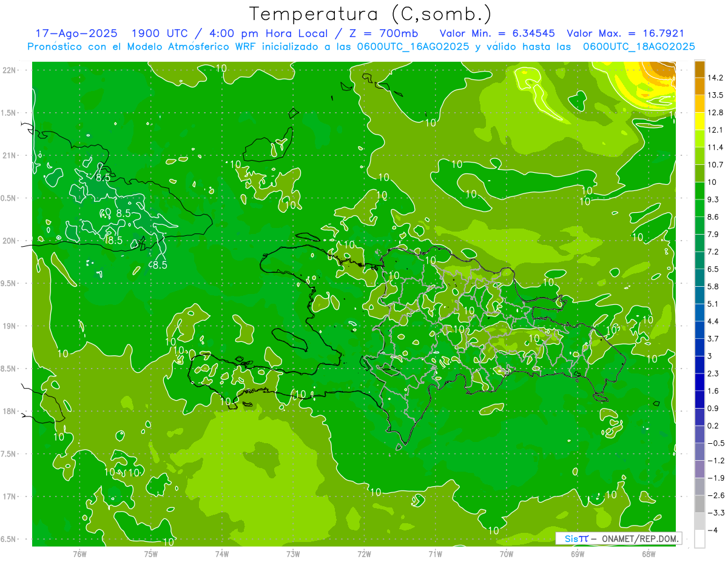Viewport: 728px width, 562px height.
Task: Click the "1.6" legend value
Action: [x=713, y=390]
